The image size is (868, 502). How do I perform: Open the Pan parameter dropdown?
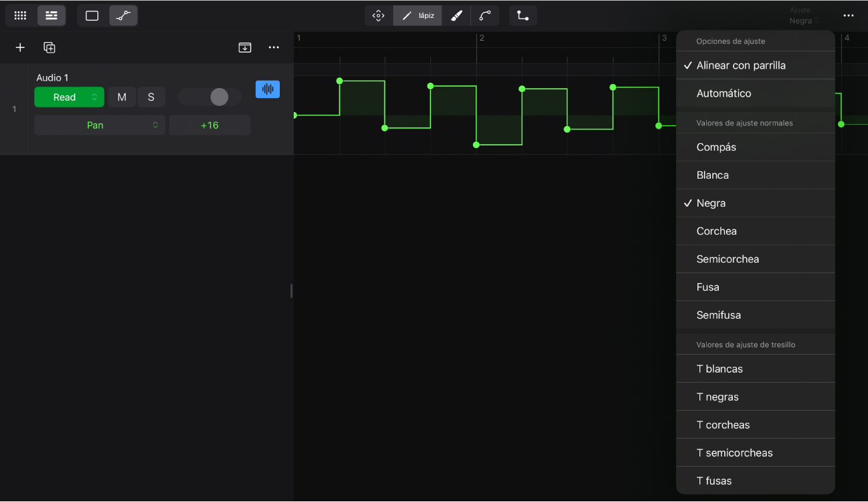(100, 125)
